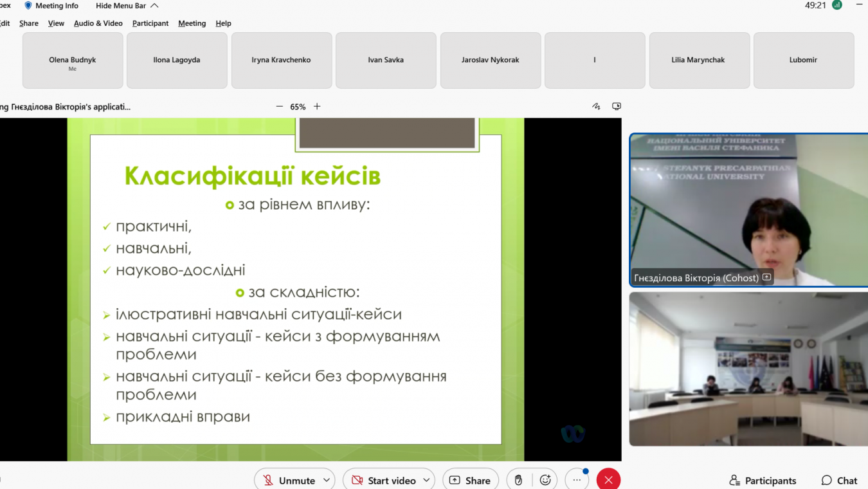Unmute the microphone

[x=288, y=481]
